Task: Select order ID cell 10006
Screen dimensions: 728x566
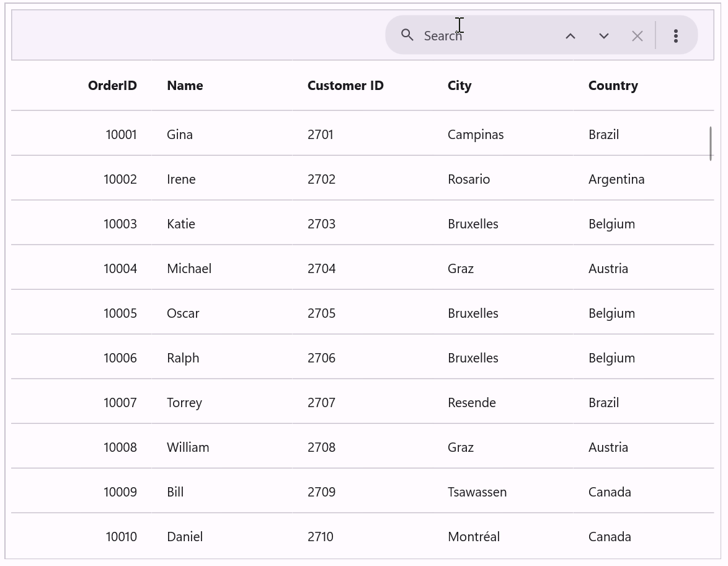Action: (120, 358)
